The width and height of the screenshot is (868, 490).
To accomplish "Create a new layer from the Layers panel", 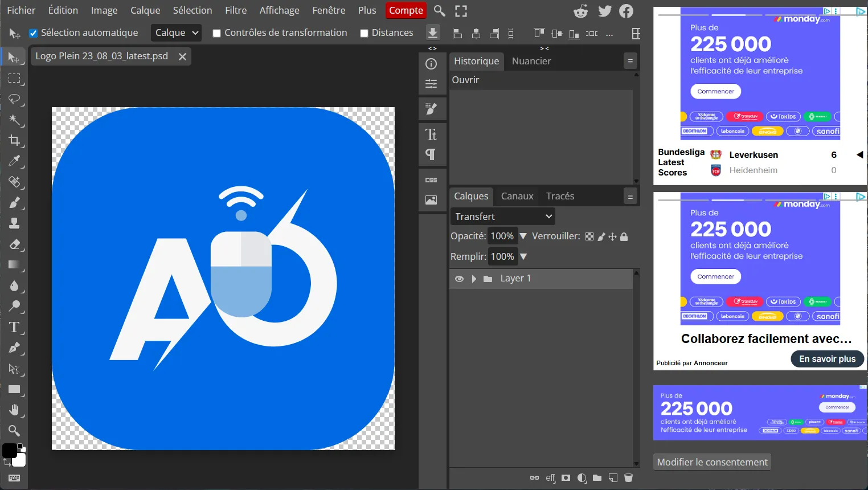I will click(x=613, y=478).
